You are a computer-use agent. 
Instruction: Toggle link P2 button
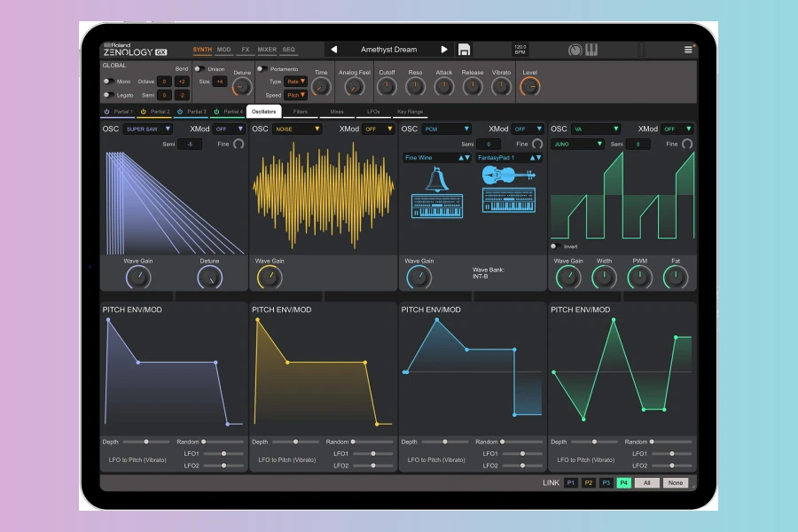pyautogui.click(x=589, y=482)
